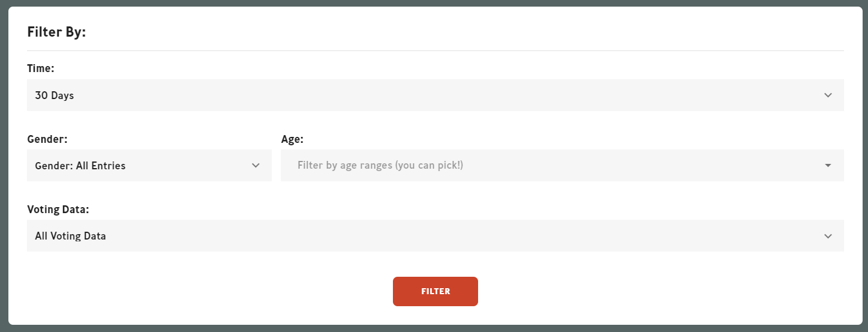868x332 pixels.
Task: Click the divider line under Filter By
Action: coord(435,50)
